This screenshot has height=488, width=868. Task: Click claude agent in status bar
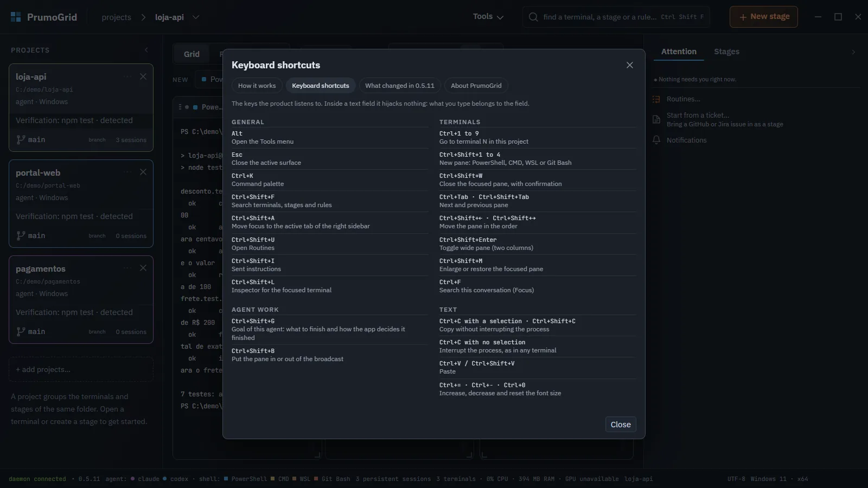(145, 479)
